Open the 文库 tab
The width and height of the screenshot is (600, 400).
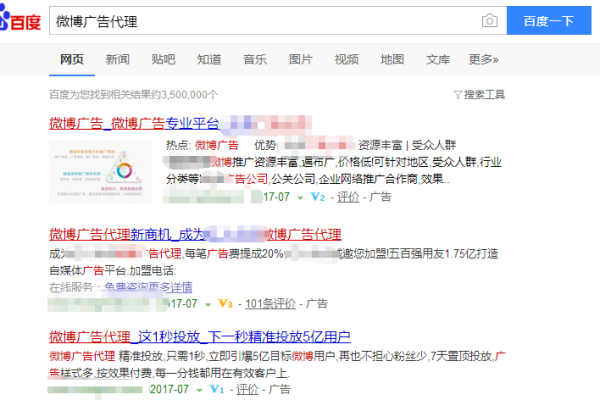(x=438, y=59)
